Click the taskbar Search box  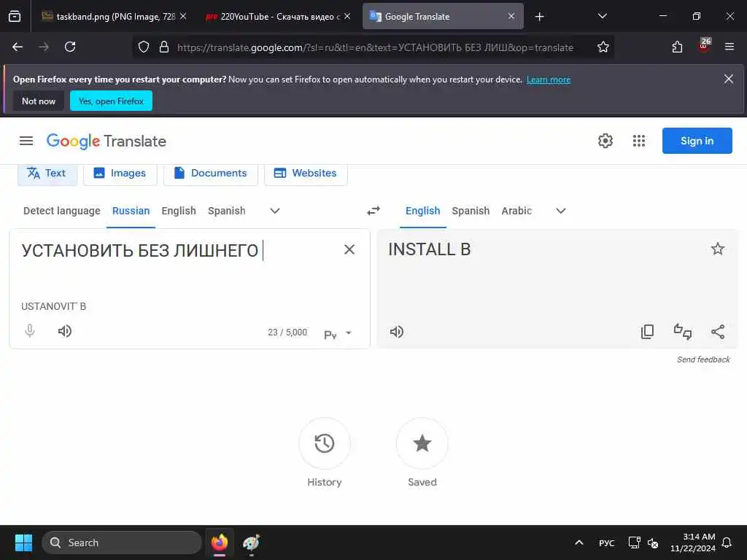click(122, 542)
